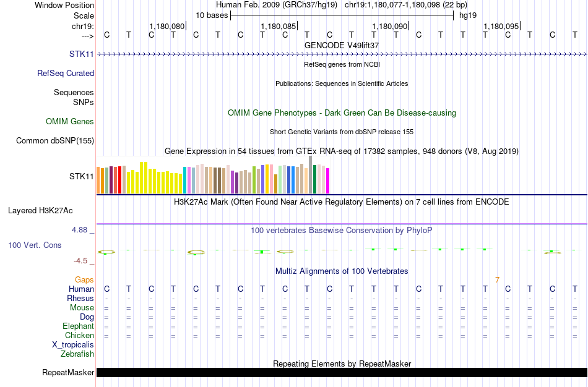Click the 1,180,085 ruler position marker
Image resolution: width=588 pixels, height=387 pixels.
coord(279,26)
